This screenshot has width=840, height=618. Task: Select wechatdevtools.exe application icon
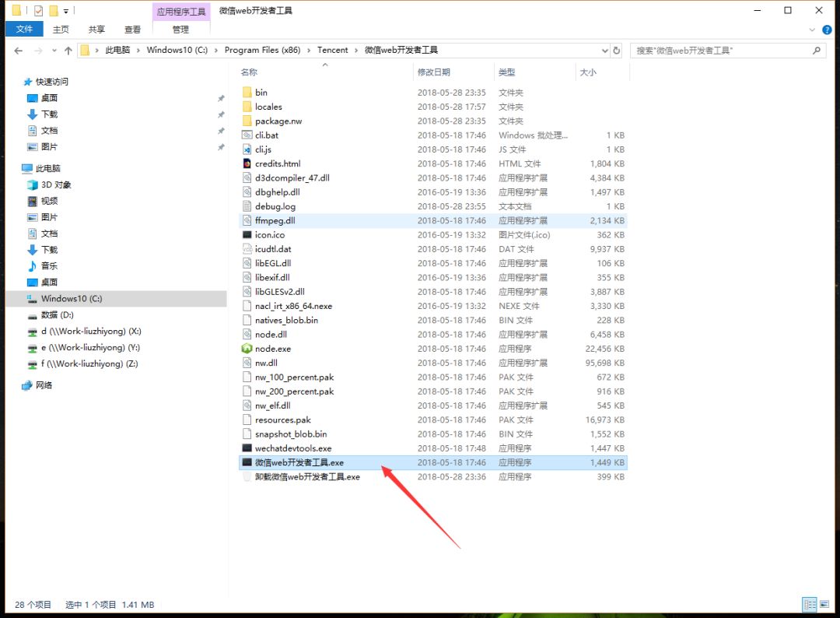247,448
